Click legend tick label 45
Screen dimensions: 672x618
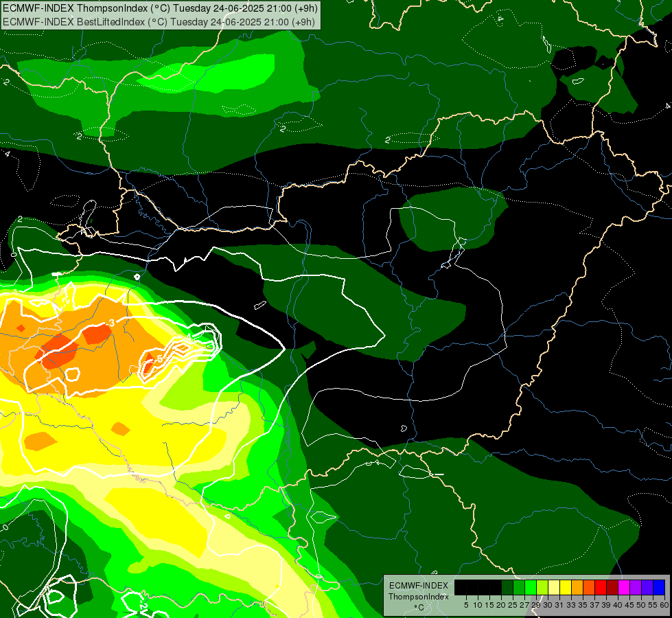[x=629, y=605]
